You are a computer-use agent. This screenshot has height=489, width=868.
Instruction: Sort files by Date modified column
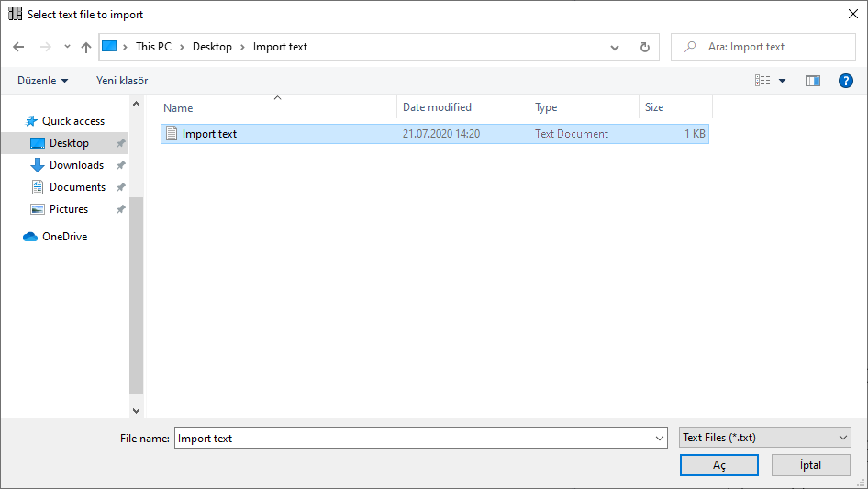point(437,107)
